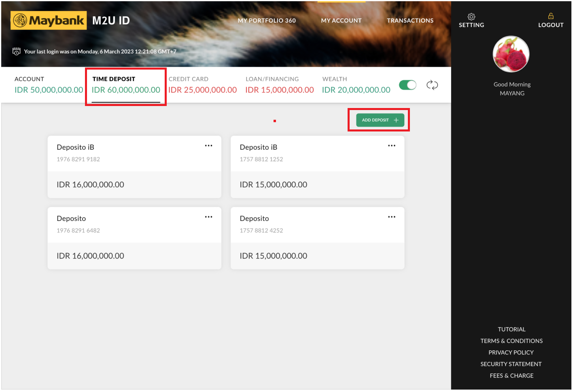Open My Portfolio 360 menu
The height and width of the screenshot is (392, 575).
pos(267,21)
